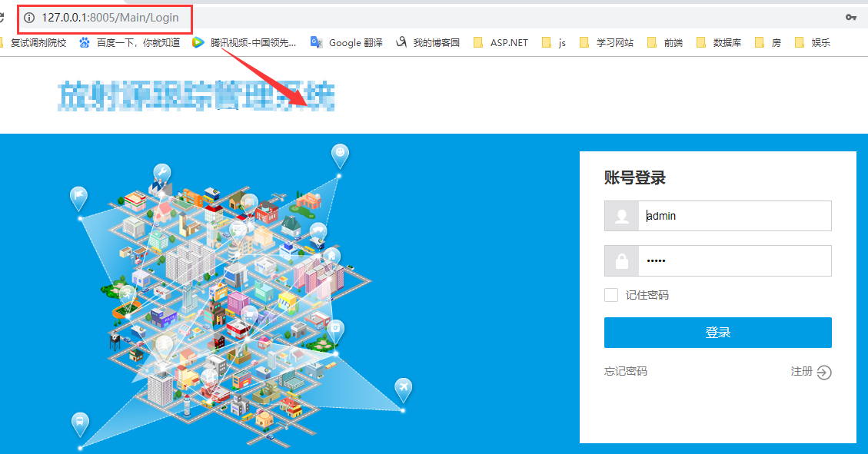Open the 娱乐 bookmark folder
The height and width of the screenshot is (454, 868).
pos(813,42)
